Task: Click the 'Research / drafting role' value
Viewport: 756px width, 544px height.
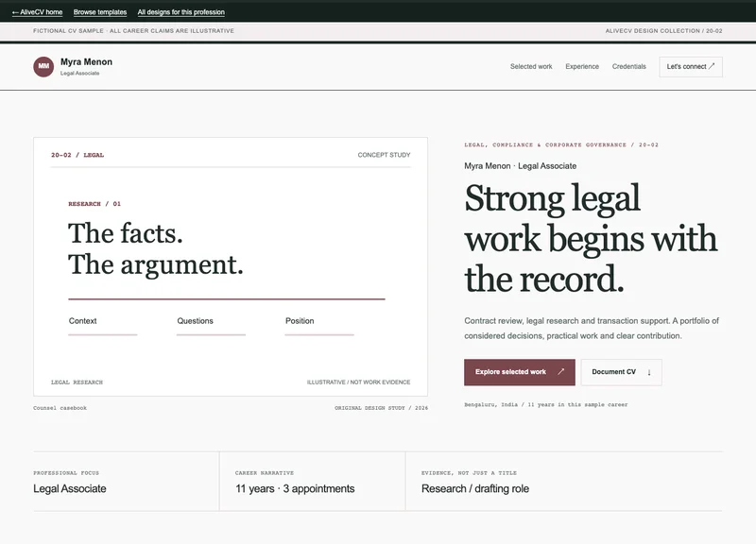Action: click(475, 488)
